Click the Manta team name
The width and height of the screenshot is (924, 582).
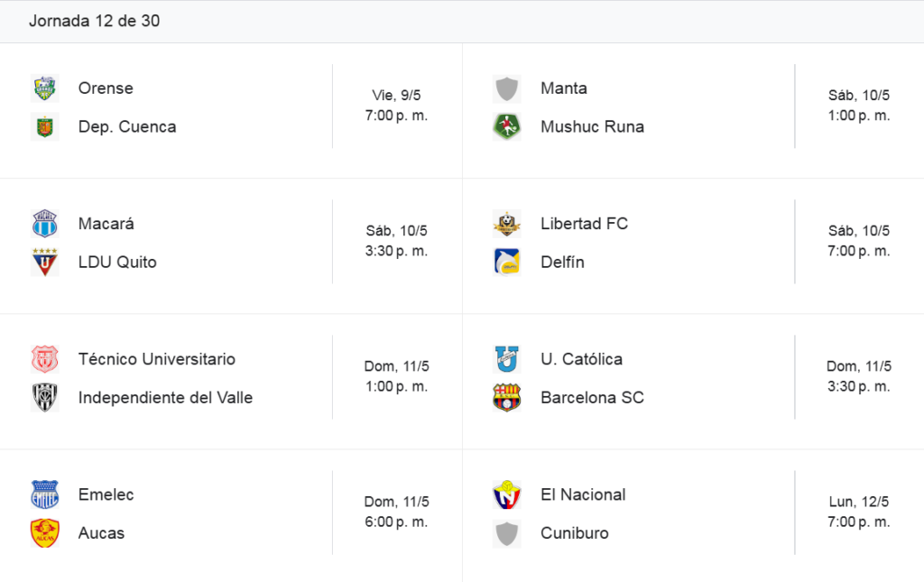tap(564, 88)
